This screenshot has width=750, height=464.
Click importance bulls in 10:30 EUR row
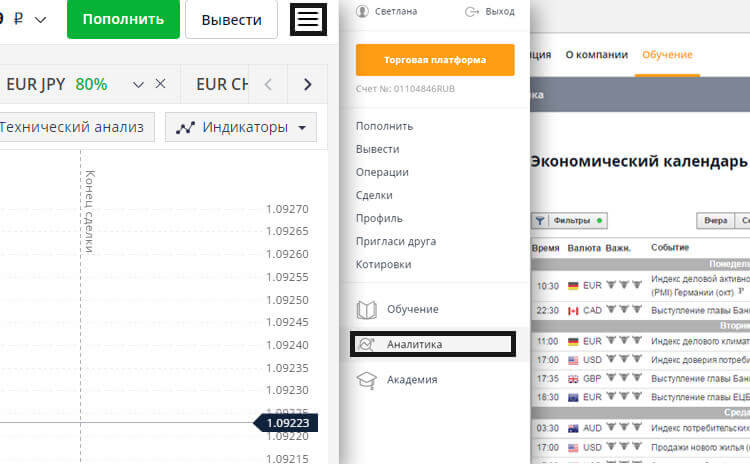[624, 285]
